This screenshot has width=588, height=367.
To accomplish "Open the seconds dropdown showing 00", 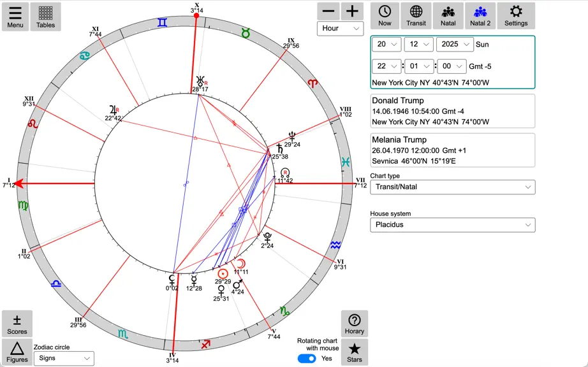I will tap(452, 66).
